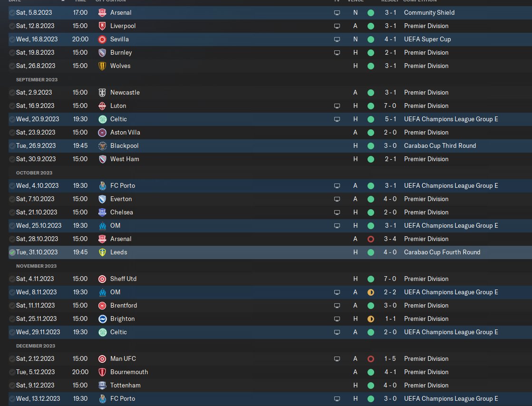Image resolution: width=532 pixels, height=406 pixels.
Task: Open the 3 - 4 result against Arsenal
Action: point(390,239)
